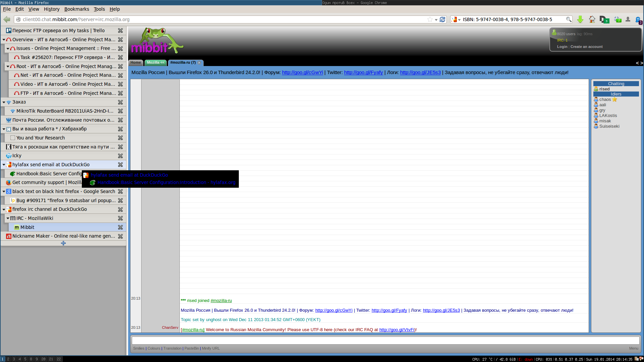The width and height of the screenshot is (644, 362).
Task: Close the Перенос FTP сервера Trello tab
Action: pos(120,31)
